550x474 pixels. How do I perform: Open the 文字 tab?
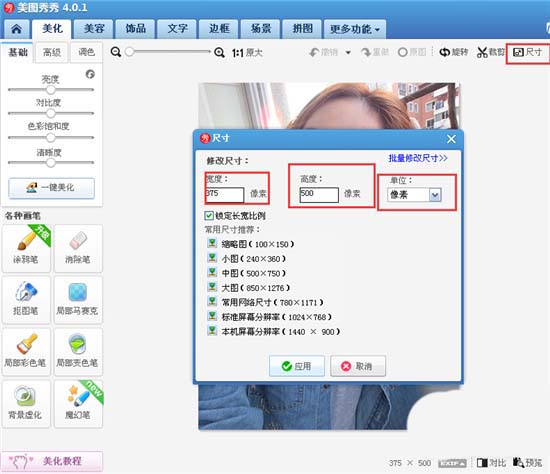coord(177,29)
